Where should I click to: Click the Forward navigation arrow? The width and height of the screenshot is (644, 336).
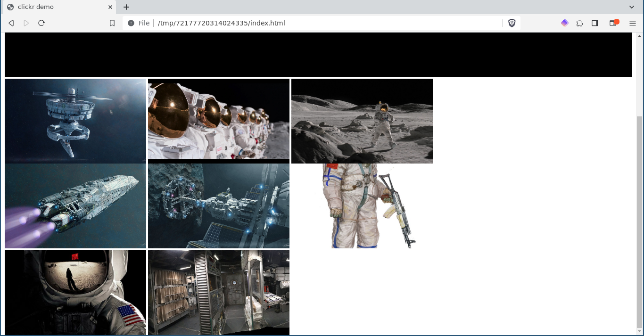click(x=26, y=23)
